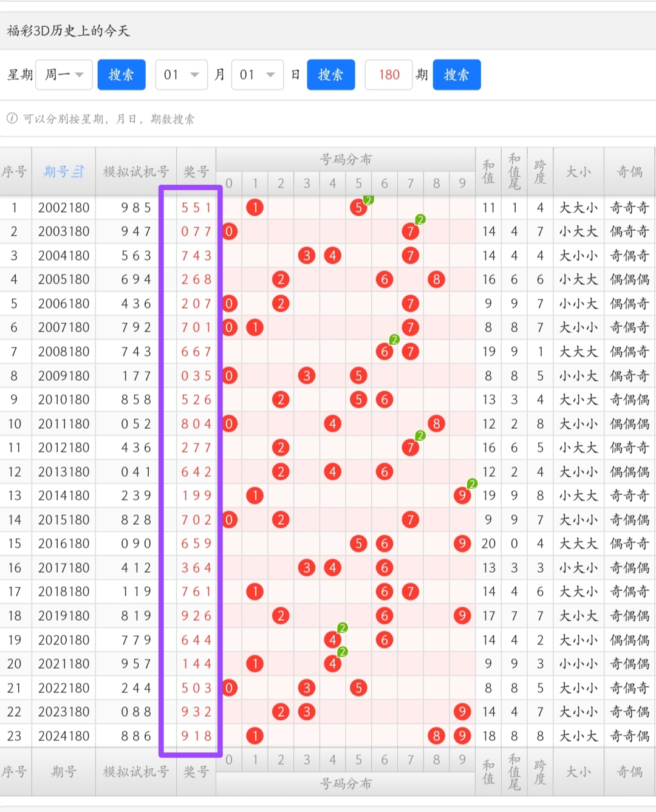Click red ball 7 in row 2018180
This screenshot has height=812, width=656.
coord(411,592)
